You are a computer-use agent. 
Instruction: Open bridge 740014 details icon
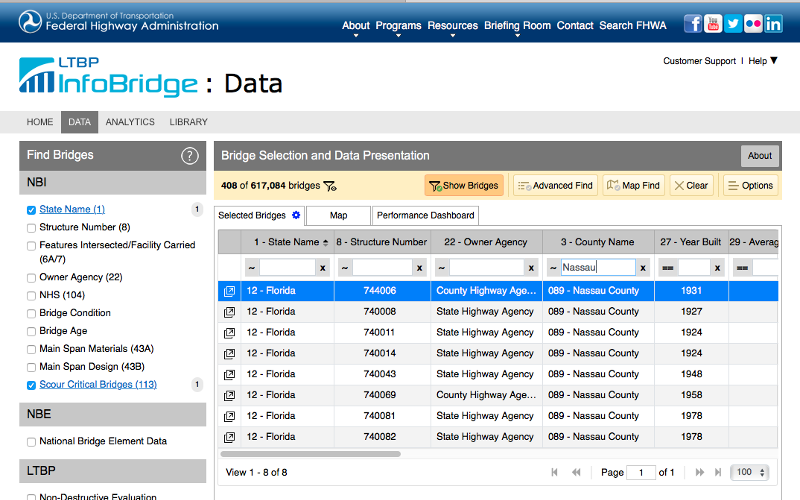point(230,354)
